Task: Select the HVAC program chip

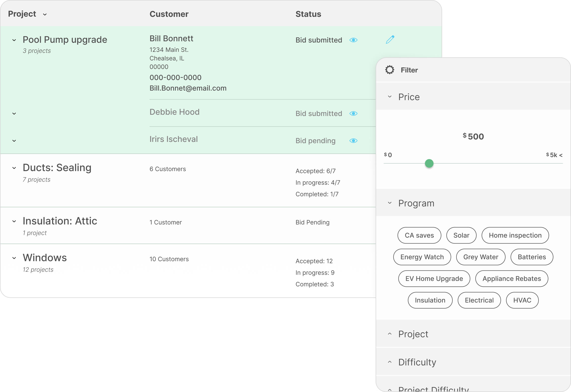Action: [522, 300]
